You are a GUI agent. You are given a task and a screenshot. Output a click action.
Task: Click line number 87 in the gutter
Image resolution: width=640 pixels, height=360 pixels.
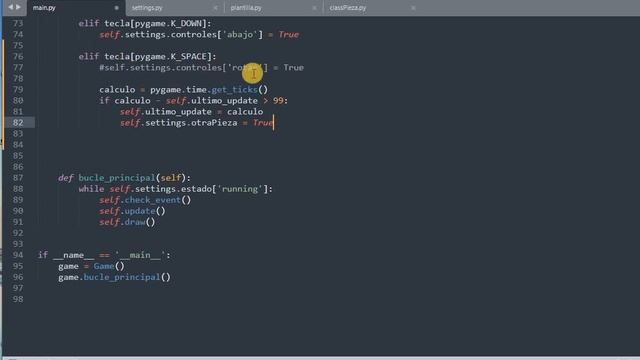[18, 178]
